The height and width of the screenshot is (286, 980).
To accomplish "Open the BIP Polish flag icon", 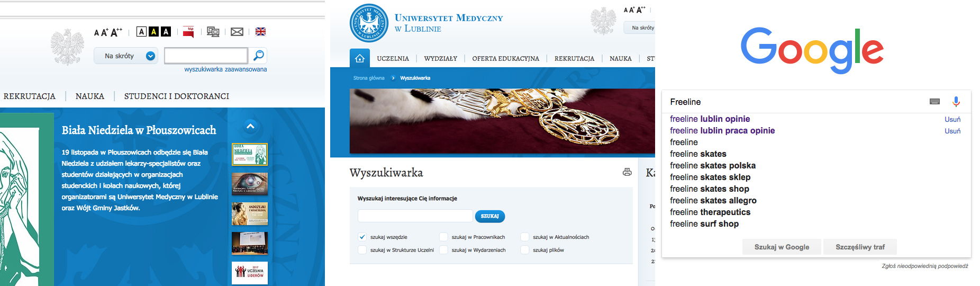I will coord(188,32).
